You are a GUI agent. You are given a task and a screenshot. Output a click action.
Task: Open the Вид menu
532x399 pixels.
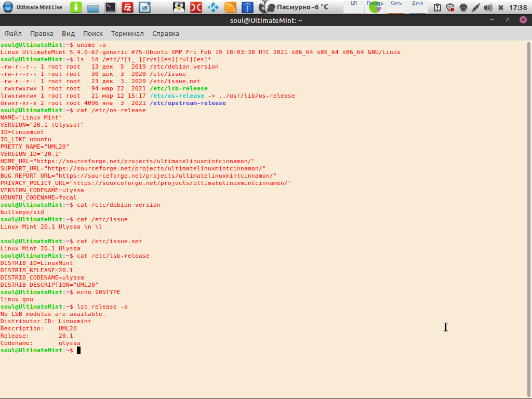point(68,34)
